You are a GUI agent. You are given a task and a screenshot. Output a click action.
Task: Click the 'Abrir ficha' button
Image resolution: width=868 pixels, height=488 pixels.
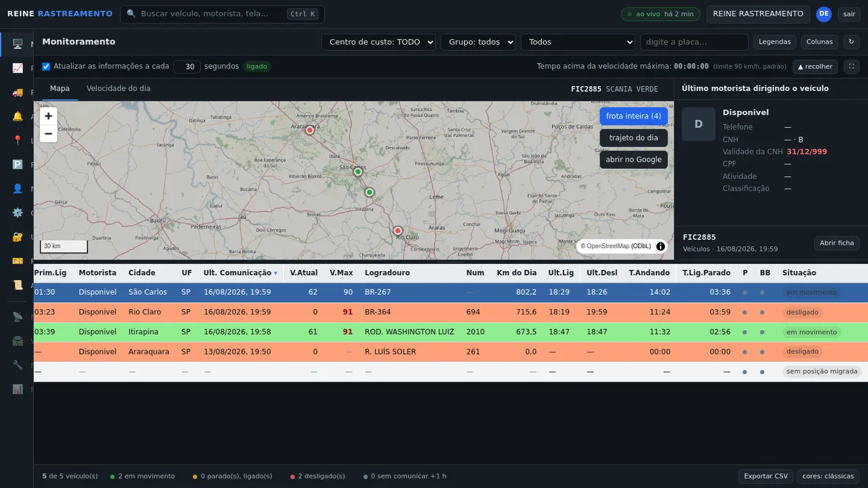click(x=837, y=243)
